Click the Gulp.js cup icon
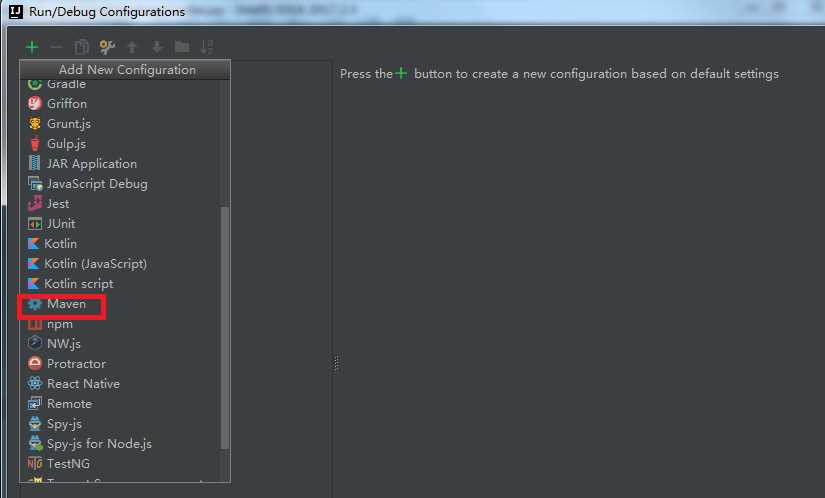 tap(35, 144)
